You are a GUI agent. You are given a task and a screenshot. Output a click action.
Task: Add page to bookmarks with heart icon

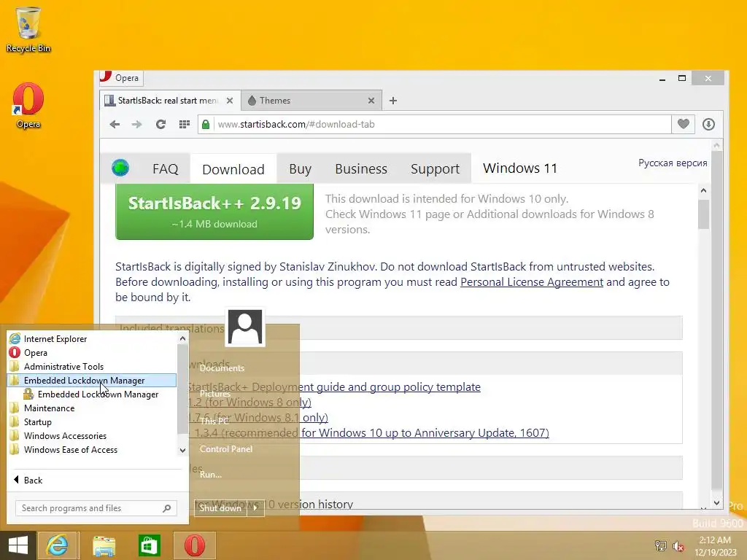coord(683,124)
